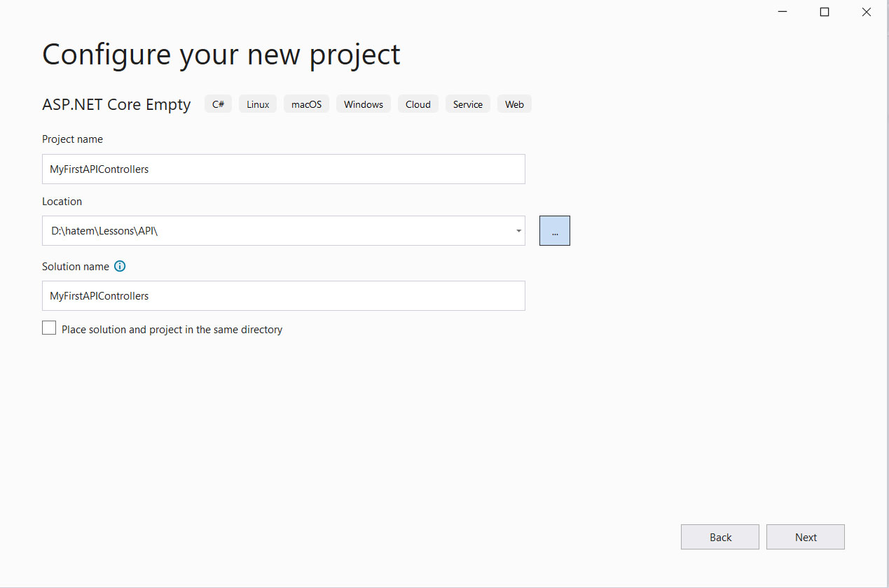Open the browse location ellipsis button

pos(555,230)
